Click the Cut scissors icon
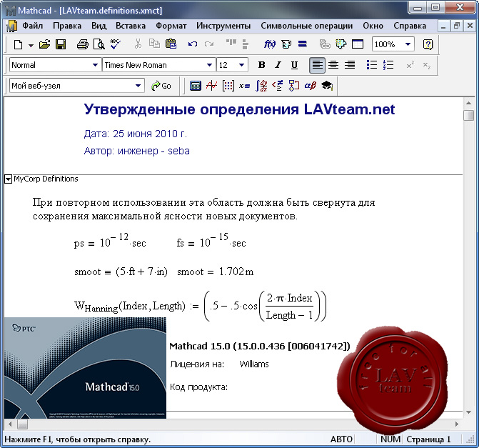 coord(138,44)
